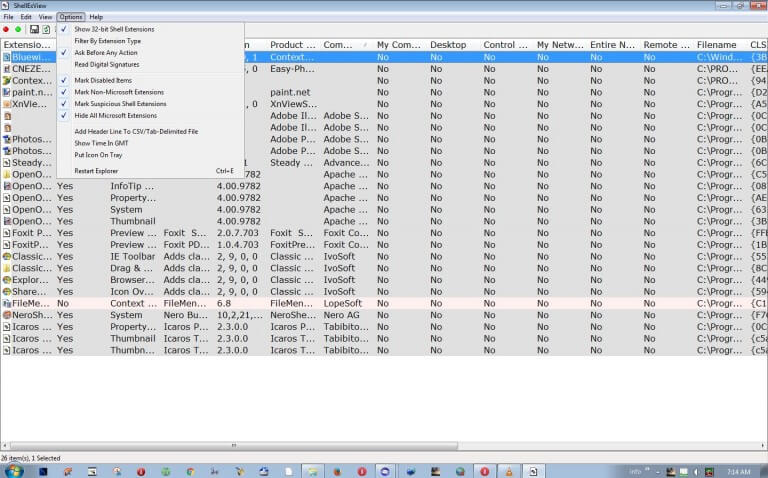Click the Save floppy disk toolbar icon
This screenshot has width=768, height=478.
click(34, 29)
